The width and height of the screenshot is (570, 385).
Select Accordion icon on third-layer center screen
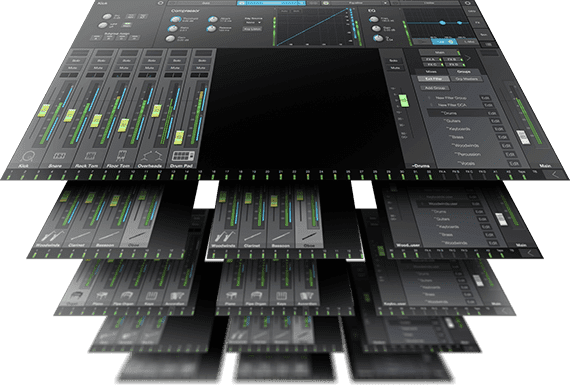point(307,296)
